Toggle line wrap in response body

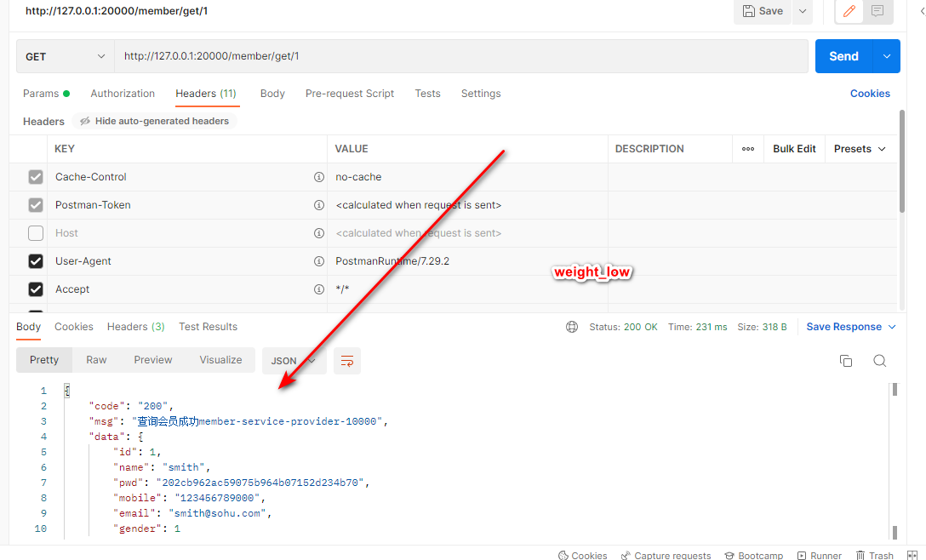[x=347, y=361]
